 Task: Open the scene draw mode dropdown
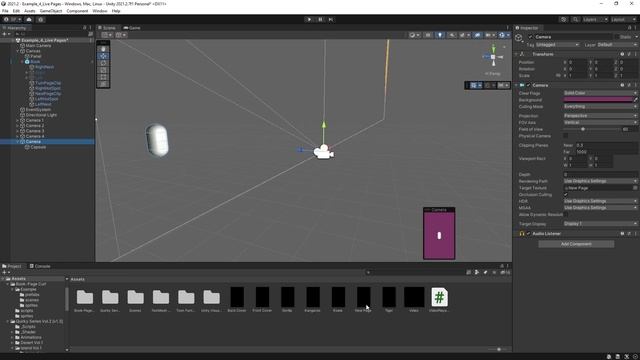(x=414, y=35)
